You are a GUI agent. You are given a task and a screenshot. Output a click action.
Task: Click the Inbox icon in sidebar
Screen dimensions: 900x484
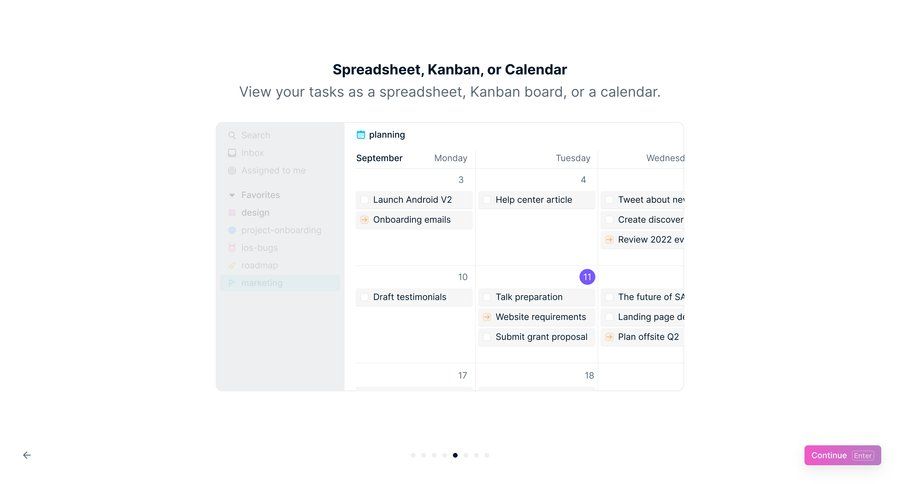click(x=232, y=153)
